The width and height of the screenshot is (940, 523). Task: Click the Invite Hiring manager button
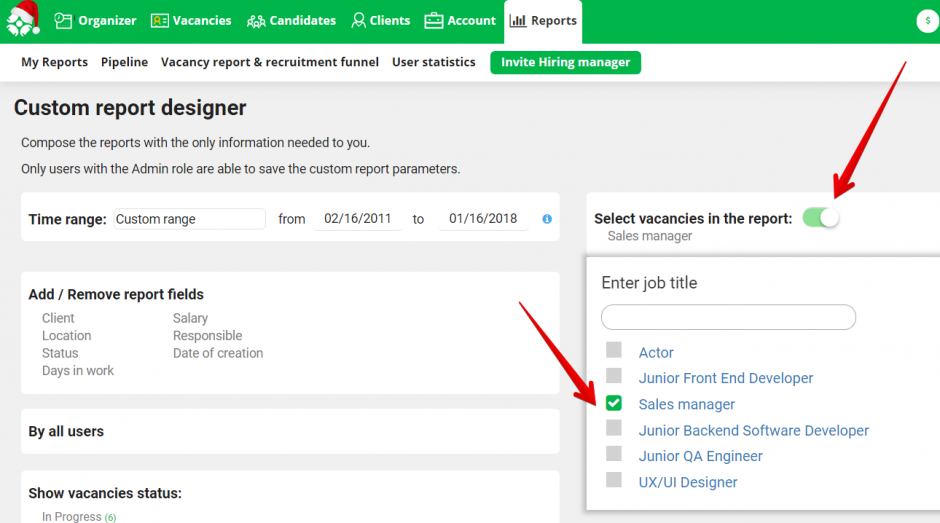pos(565,62)
